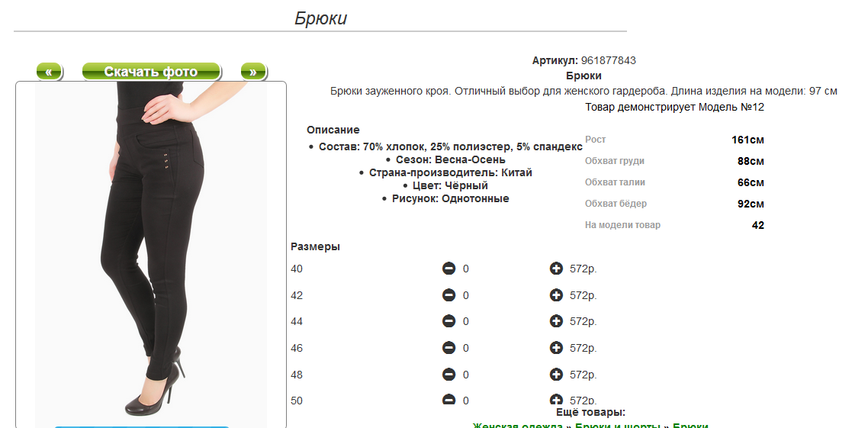Open the final Брюки breadcrumb link
868x428 pixels.
click(x=690, y=425)
